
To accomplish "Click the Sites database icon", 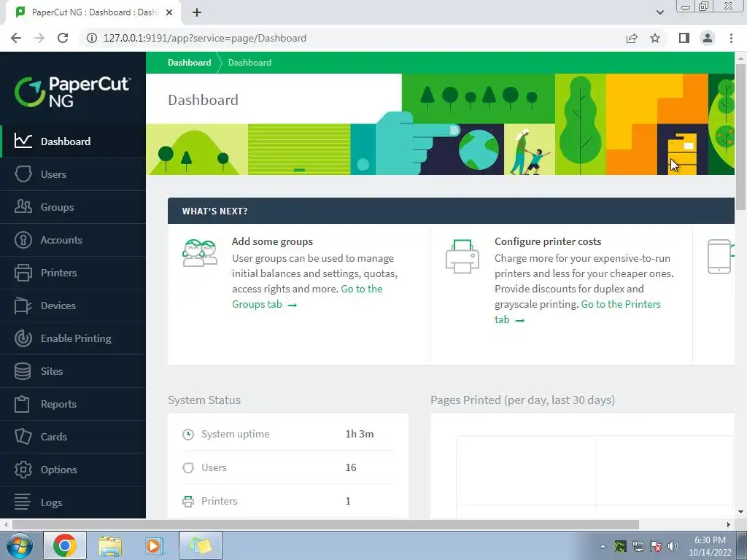I will click(23, 371).
